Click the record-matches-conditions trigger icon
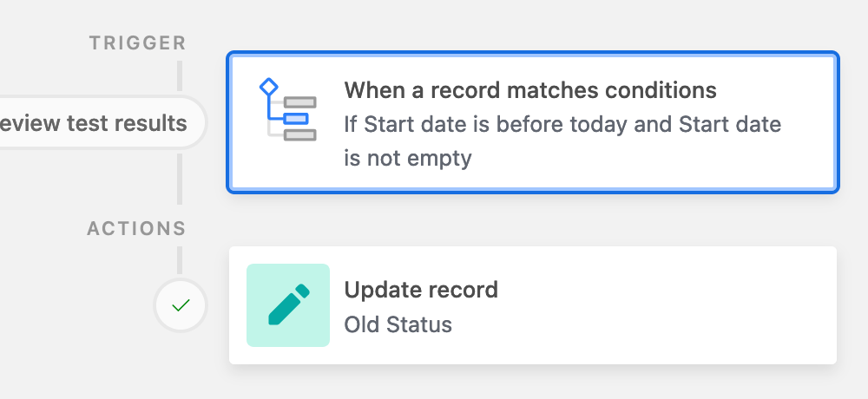The image size is (868, 399). [287, 110]
